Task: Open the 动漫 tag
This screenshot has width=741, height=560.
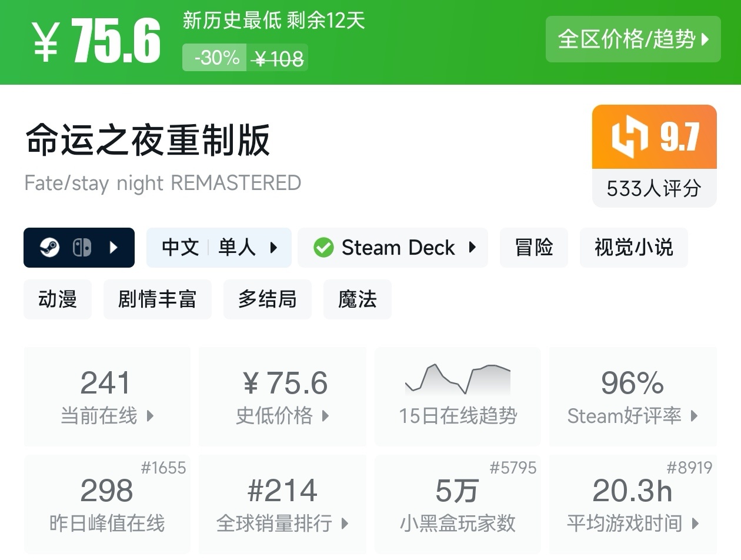Action: (58, 299)
